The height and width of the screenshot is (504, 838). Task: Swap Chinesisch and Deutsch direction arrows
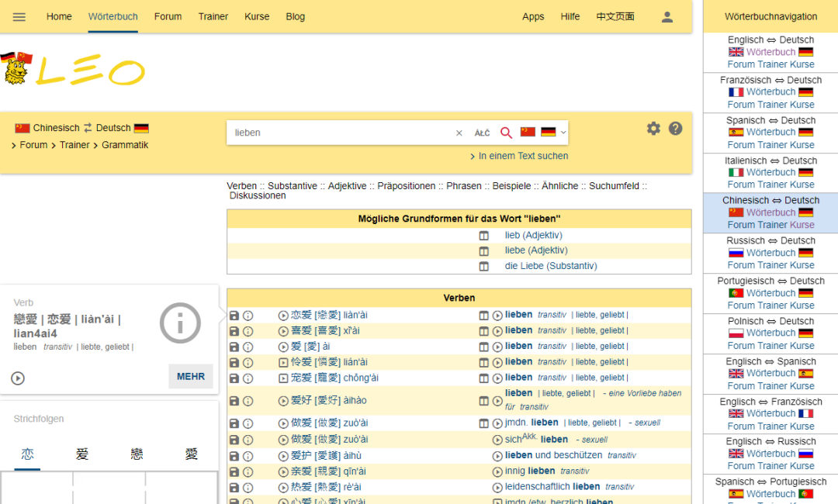[88, 128]
